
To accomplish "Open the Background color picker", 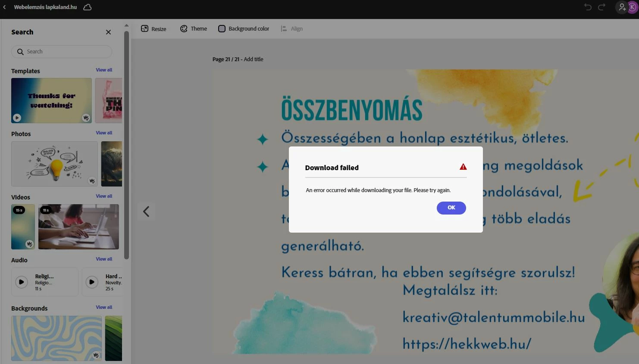I will click(x=244, y=29).
